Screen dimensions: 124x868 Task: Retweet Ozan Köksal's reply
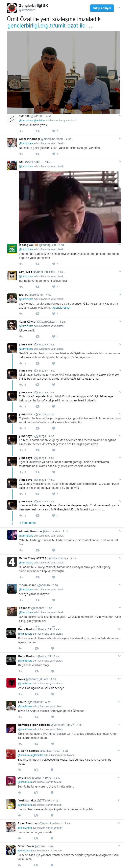[x=37, y=336]
